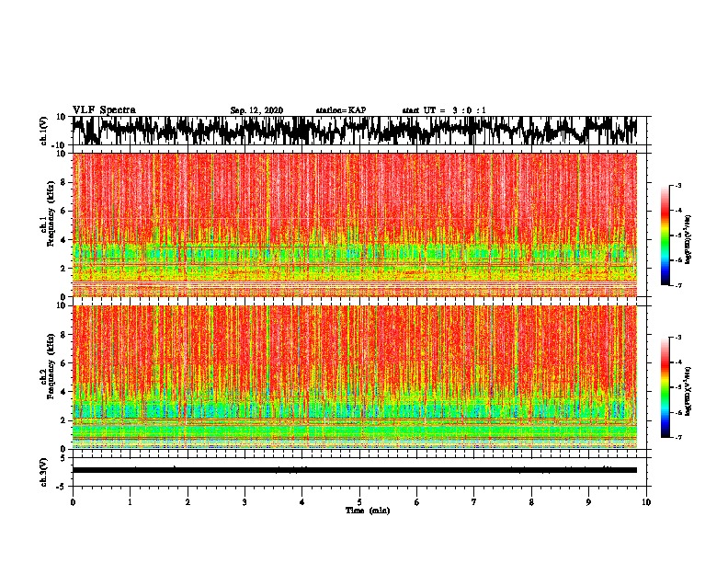728x563 pixels.
Task: Click the "8" kHz tick on ch.1 spectrogram
Action: tap(63, 182)
